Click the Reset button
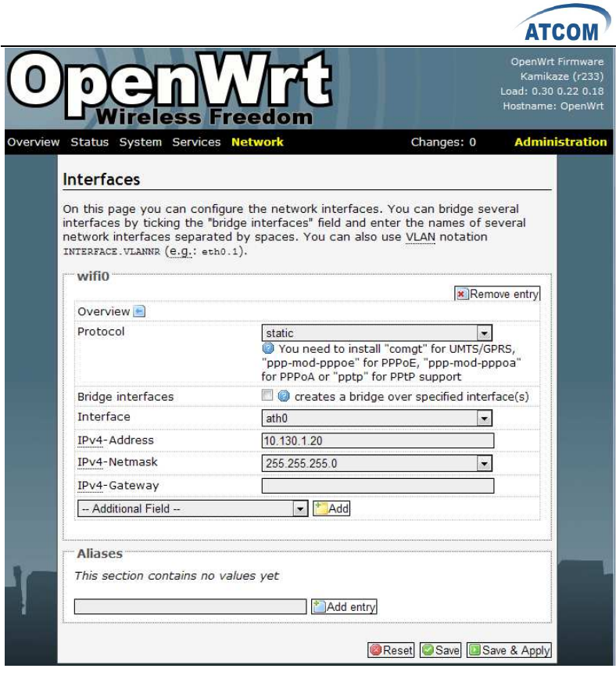This screenshot has height=690, width=616. (x=391, y=650)
